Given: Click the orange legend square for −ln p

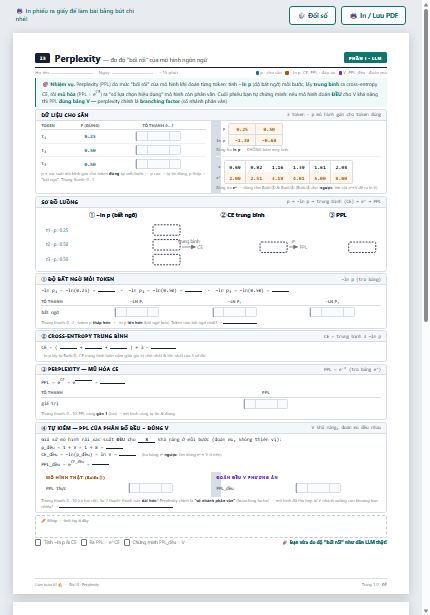Looking at the screenshot, I should point(287,73).
